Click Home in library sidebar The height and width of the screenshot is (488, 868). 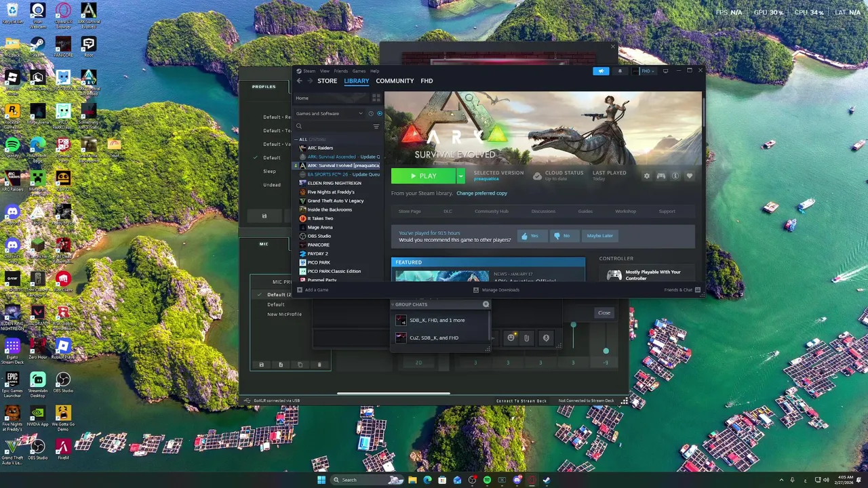point(332,98)
